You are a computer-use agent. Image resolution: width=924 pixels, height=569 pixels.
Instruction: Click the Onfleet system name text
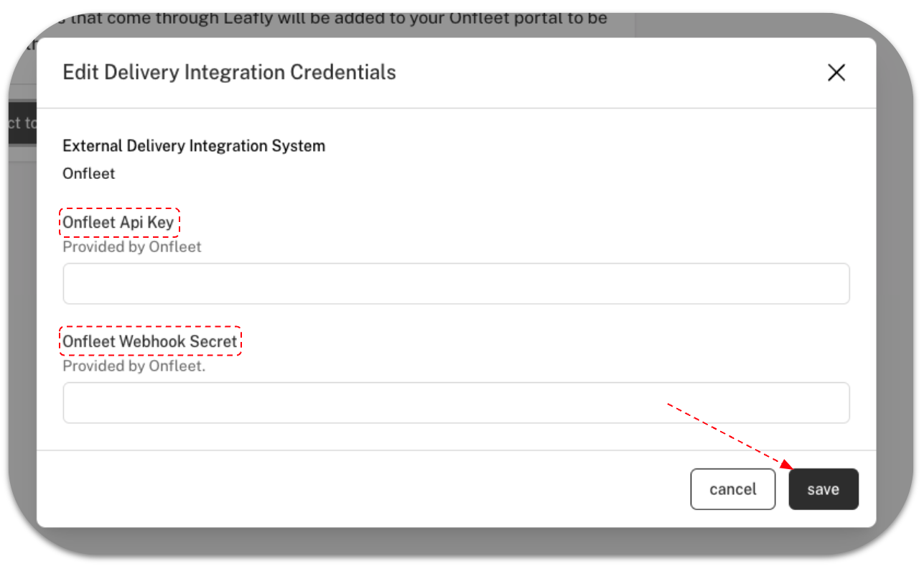coord(88,173)
